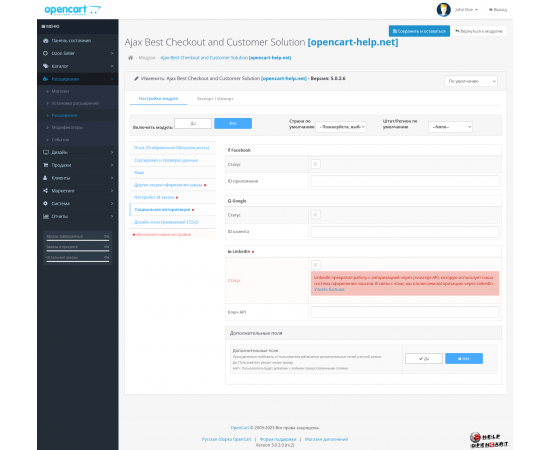Click the dashboard icon in sidebar
This screenshot has width=550, height=450.
coord(46,40)
